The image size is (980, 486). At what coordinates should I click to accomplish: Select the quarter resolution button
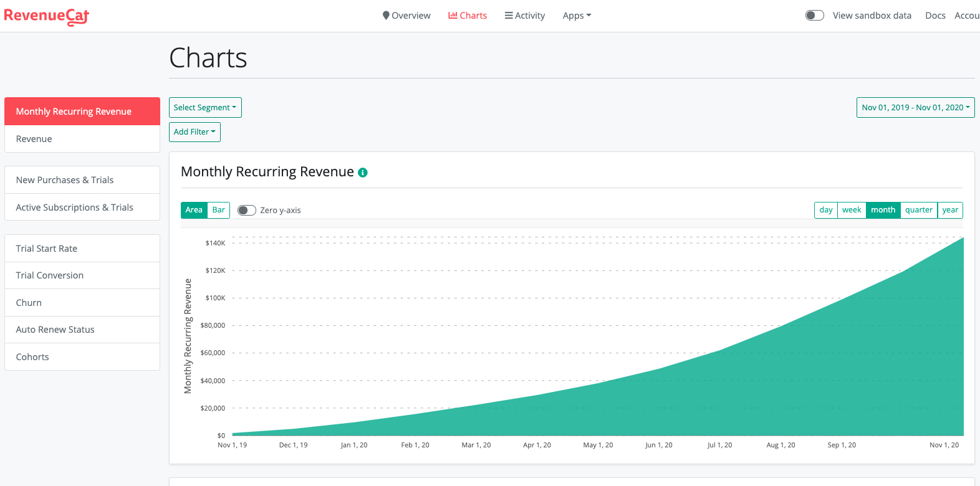[x=919, y=210]
